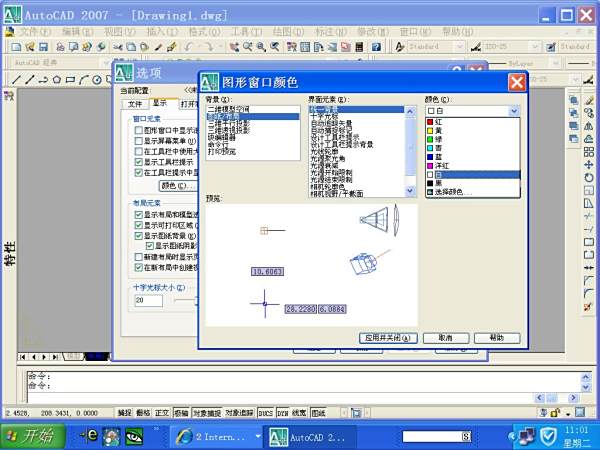Toggle 新建布局时显示页面设置 checkbox
600x450 pixels.
click(x=139, y=257)
